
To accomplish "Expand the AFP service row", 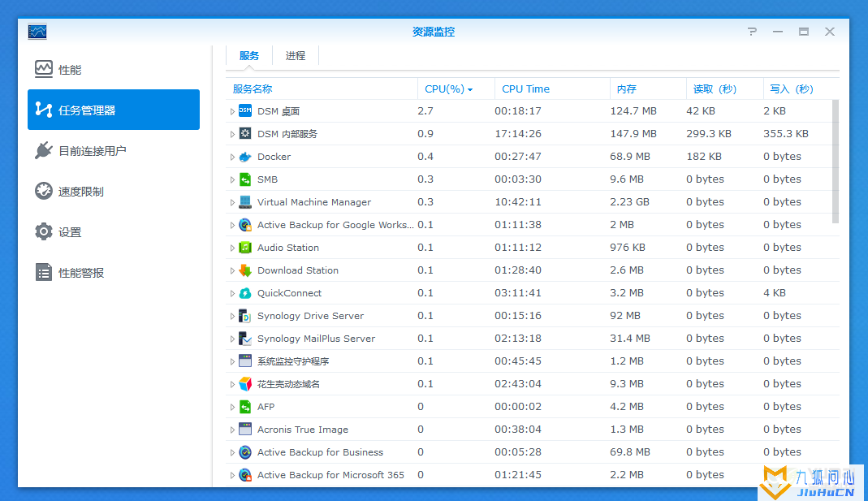I will pyautogui.click(x=232, y=407).
